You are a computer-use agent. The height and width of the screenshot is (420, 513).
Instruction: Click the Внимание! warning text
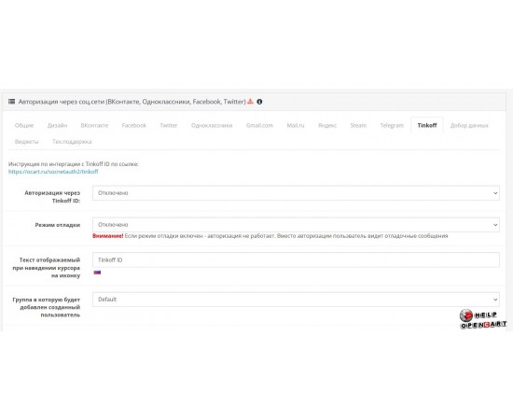coord(107,236)
